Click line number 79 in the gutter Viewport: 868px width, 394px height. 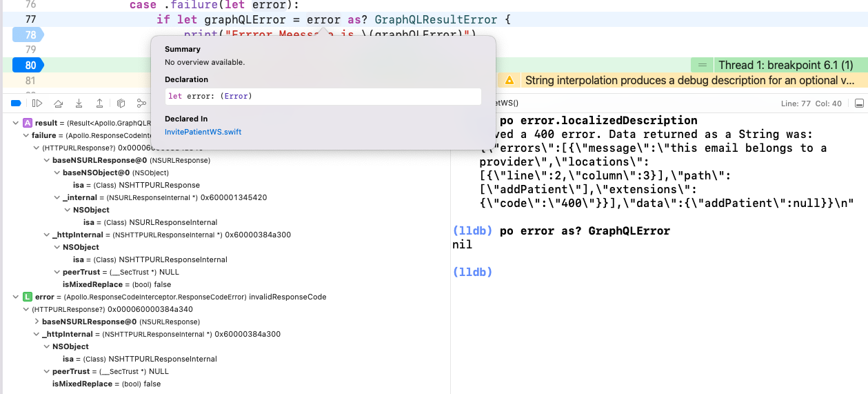coord(30,50)
